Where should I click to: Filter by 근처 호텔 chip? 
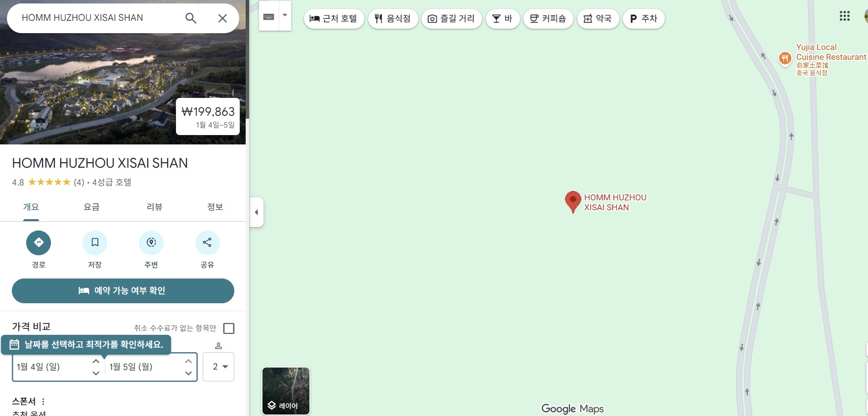(x=334, y=19)
